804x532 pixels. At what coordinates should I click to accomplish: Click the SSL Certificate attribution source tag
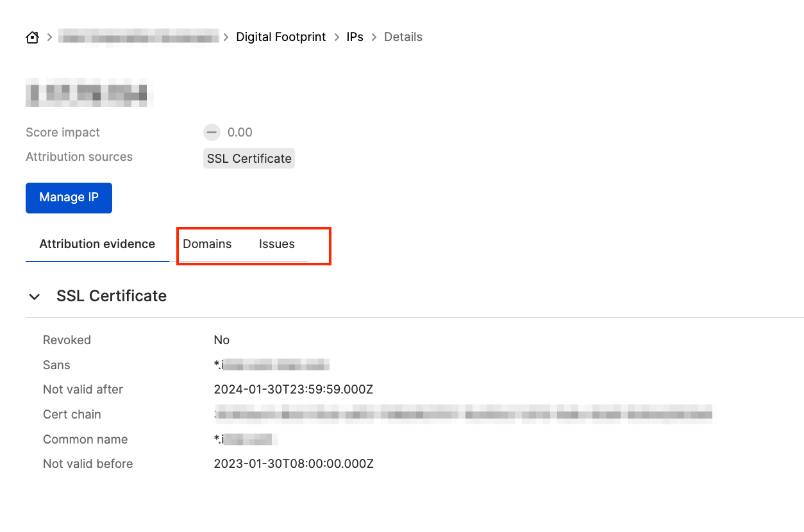click(x=249, y=158)
